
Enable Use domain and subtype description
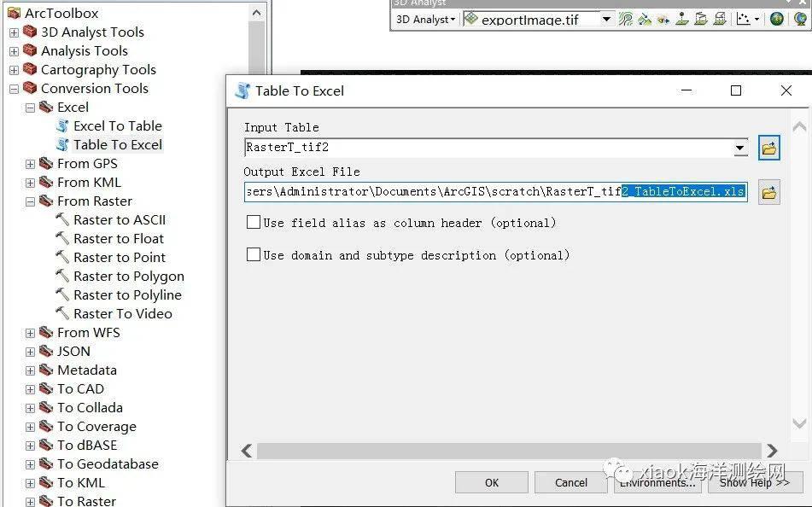click(254, 255)
